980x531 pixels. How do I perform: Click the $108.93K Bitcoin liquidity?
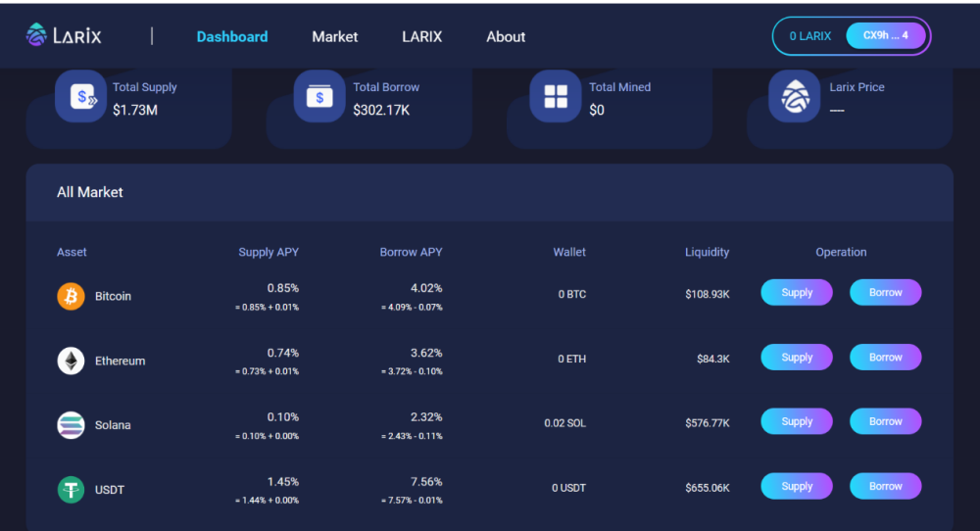point(707,294)
